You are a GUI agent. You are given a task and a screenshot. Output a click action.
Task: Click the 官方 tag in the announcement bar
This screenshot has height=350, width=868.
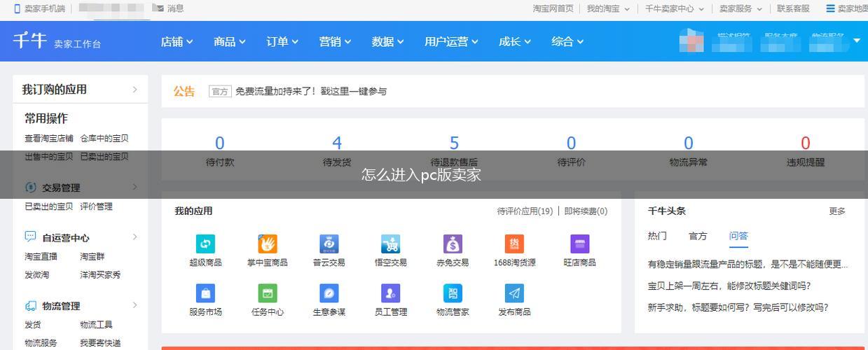tap(220, 91)
